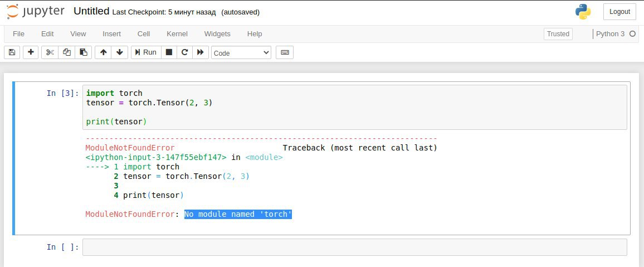Viewport: 644px width, 267px height.
Task: Open the Cell menu
Action: pyautogui.click(x=144, y=33)
